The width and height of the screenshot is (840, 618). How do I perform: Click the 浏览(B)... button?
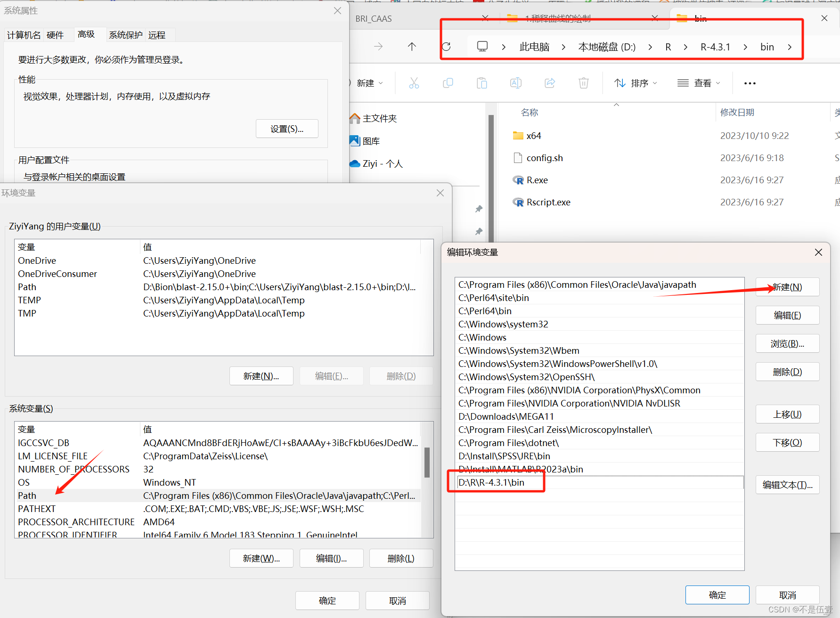click(787, 343)
